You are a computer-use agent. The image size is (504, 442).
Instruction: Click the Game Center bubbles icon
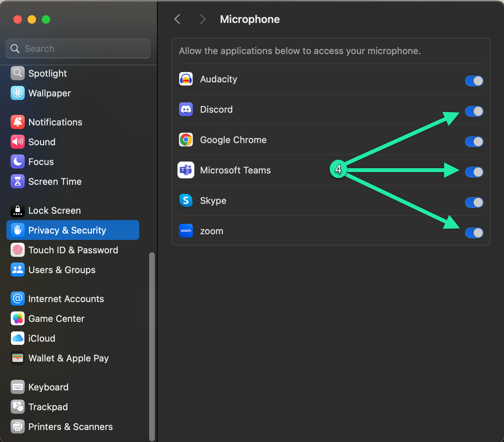(x=18, y=319)
